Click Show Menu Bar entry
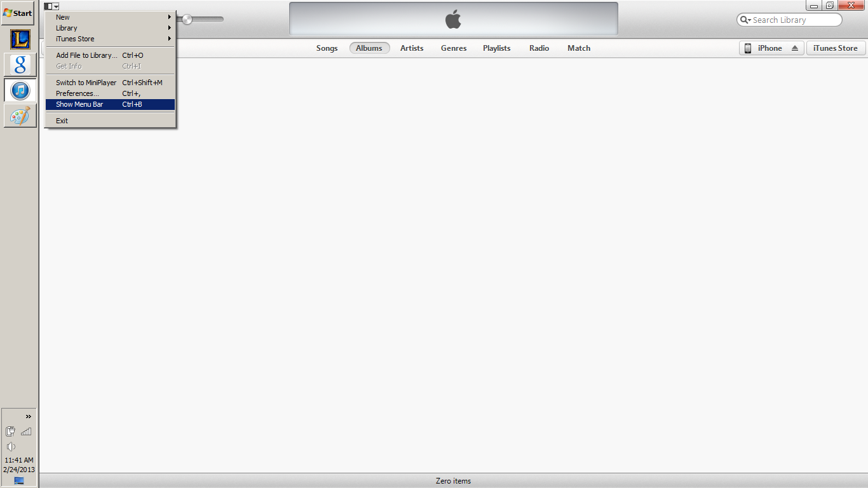The image size is (868, 488). pos(110,104)
